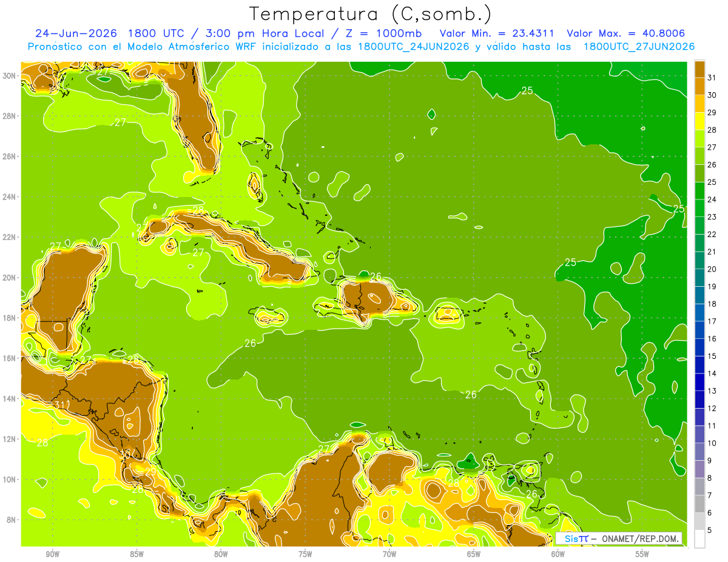
Task: Click the '85W' longitude axis label
Action: tap(136, 554)
